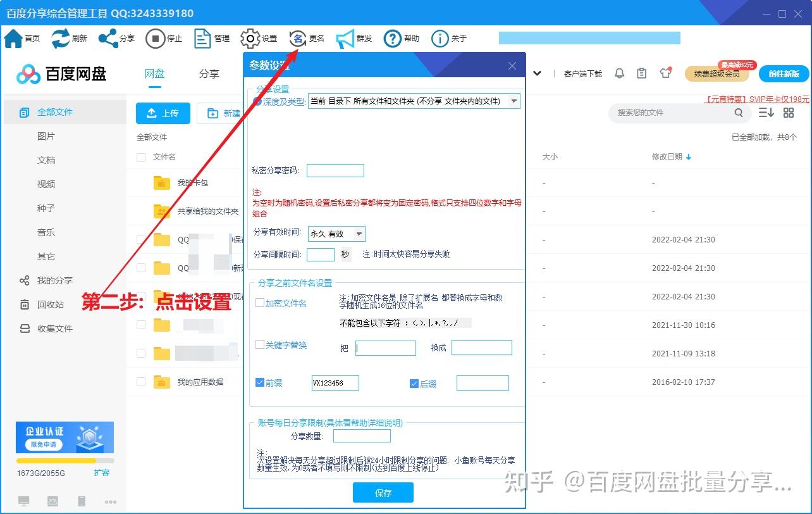This screenshot has width=812, height=514.
Task: Click the 更名 rename toolbar icon
Action: click(297, 39)
